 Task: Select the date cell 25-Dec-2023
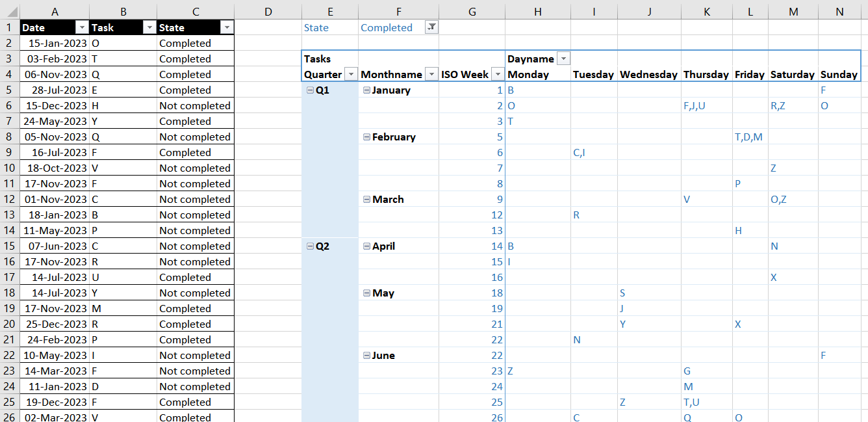[55, 324]
